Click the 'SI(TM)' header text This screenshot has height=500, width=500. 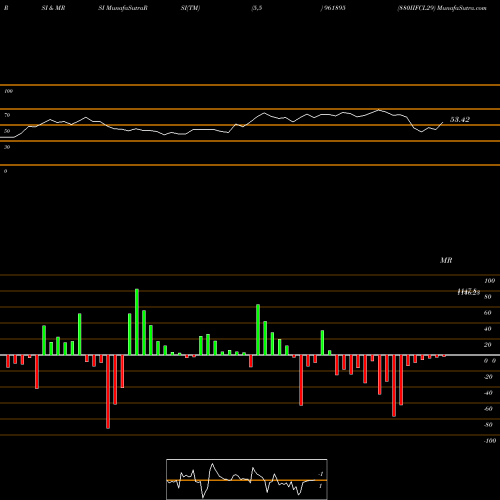coord(190,8)
